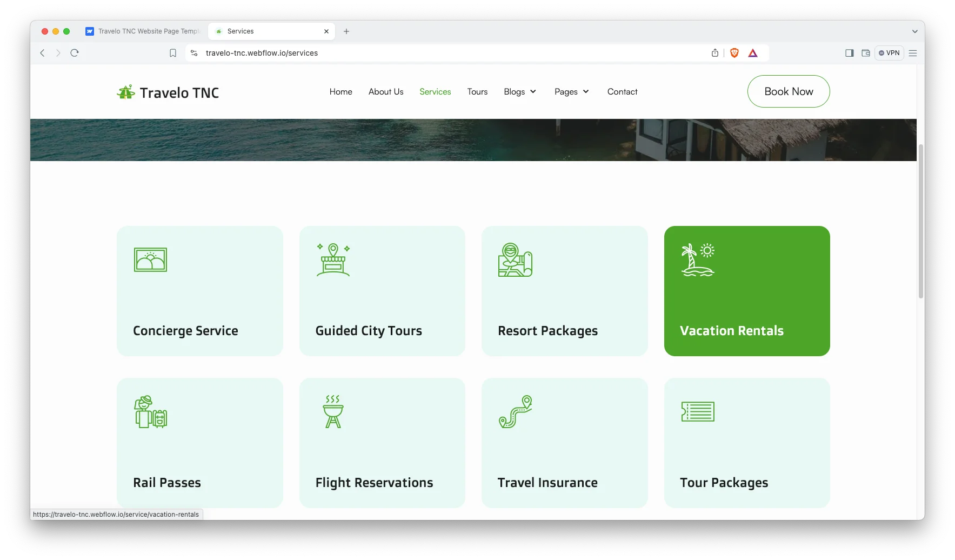The image size is (955, 560).
Task: Open the Brave hamburger main menu
Action: click(913, 53)
